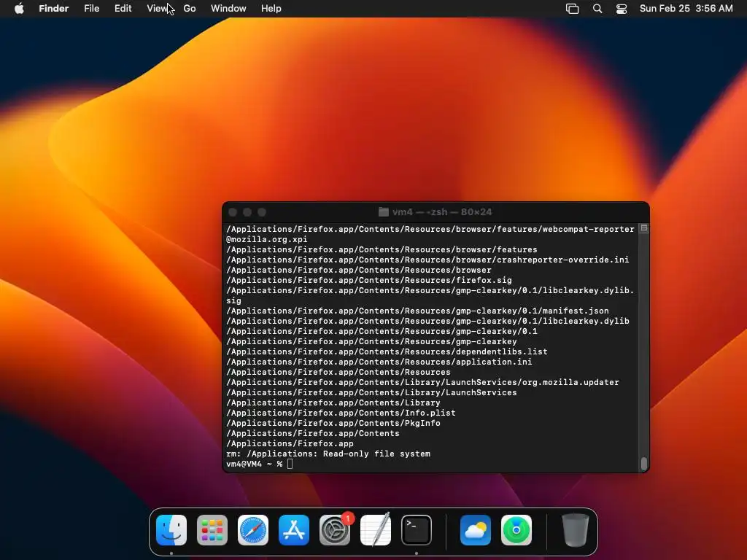Open TextEdit from the Dock
This screenshot has width=747, height=560.
[376, 530]
